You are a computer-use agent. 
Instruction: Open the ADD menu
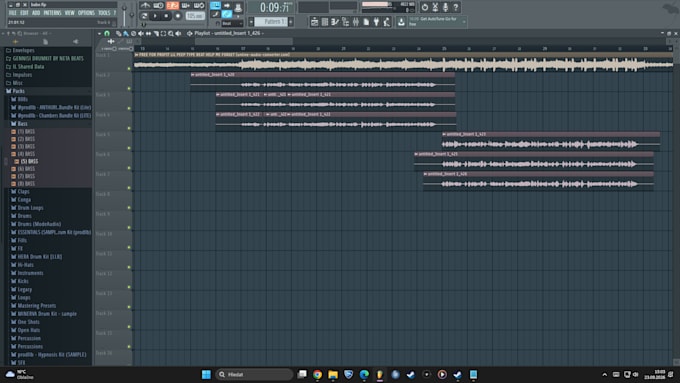[36, 13]
